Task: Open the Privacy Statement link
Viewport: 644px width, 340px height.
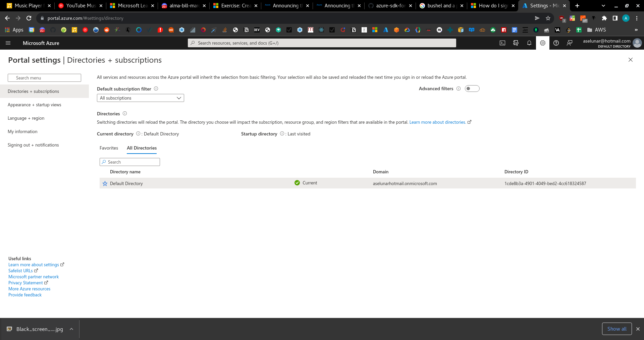Action: point(25,283)
